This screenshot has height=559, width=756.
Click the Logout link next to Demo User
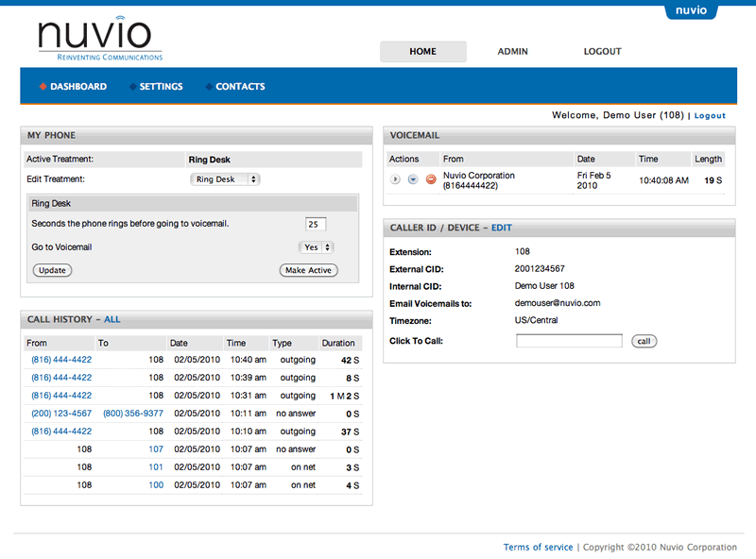click(710, 114)
